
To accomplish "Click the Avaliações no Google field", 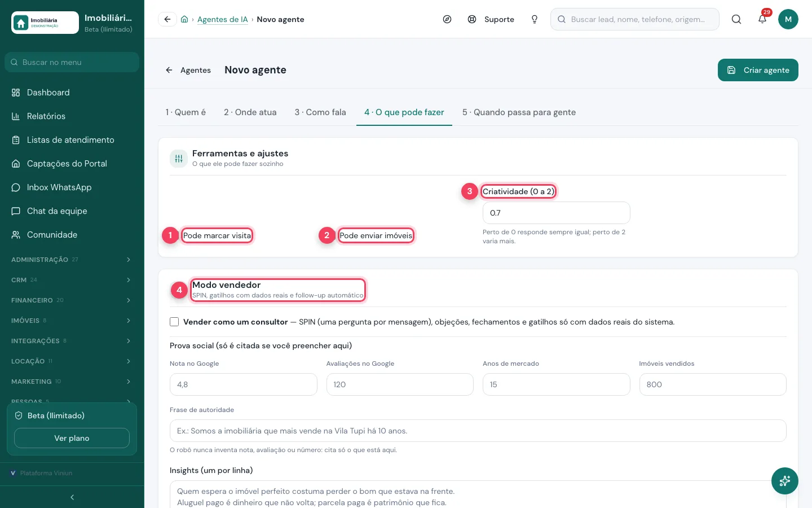I will click(x=400, y=384).
